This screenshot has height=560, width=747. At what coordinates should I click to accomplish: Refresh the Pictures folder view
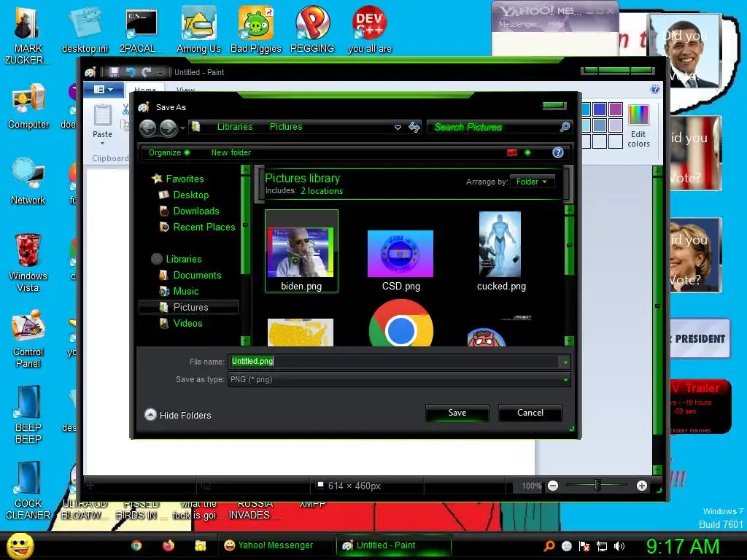pyautogui.click(x=414, y=127)
